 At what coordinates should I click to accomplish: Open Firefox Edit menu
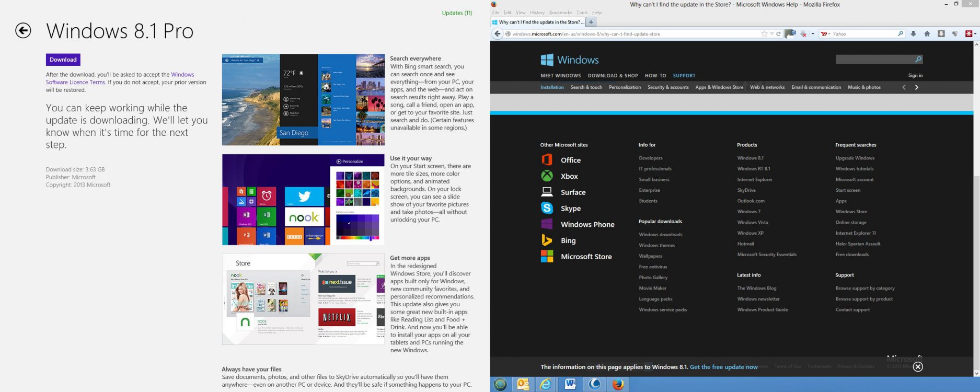[x=508, y=13]
